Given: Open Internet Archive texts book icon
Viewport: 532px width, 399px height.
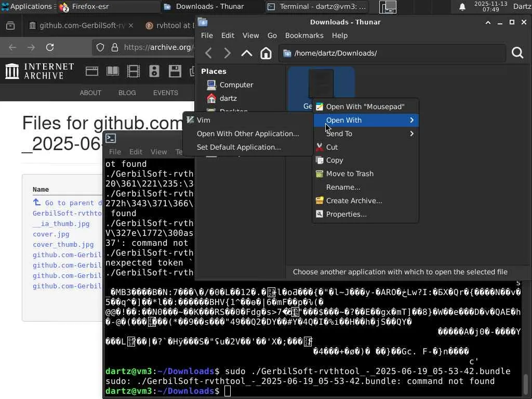Looking at the screenshot, I should [x=113, y=71].
